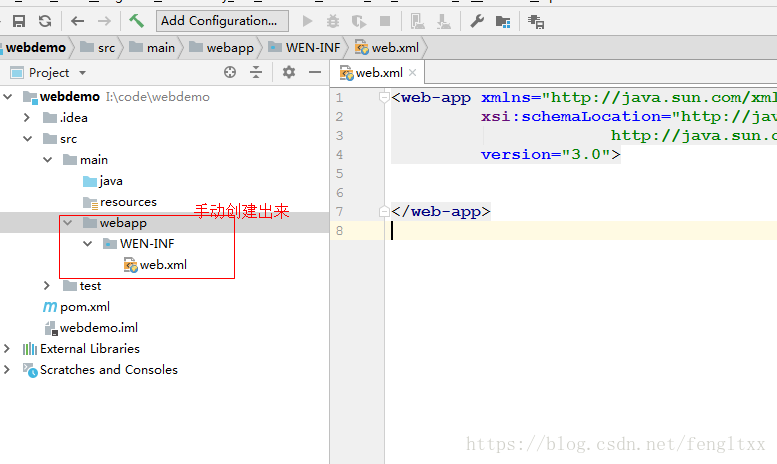
Task: Click the Save All toolbar icon
Action: (x=19, y=21)
